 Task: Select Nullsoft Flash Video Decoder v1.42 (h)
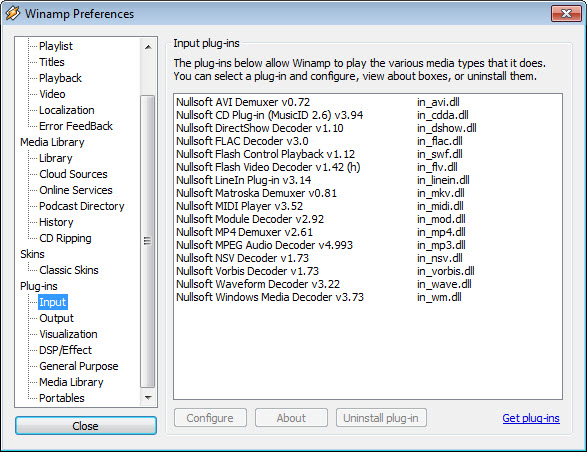pyautogui.click(x=268, y=167)
